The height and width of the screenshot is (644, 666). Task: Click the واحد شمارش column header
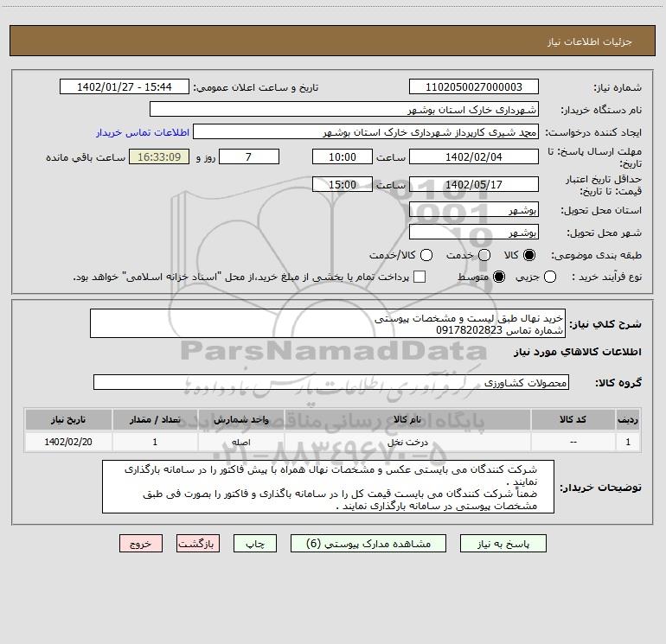240,420
